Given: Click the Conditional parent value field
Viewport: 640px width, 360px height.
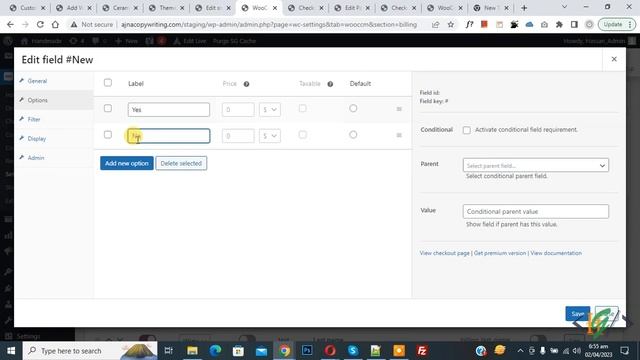Looking at the screenshot, I should pyautogui.click(x=536, y=211).
